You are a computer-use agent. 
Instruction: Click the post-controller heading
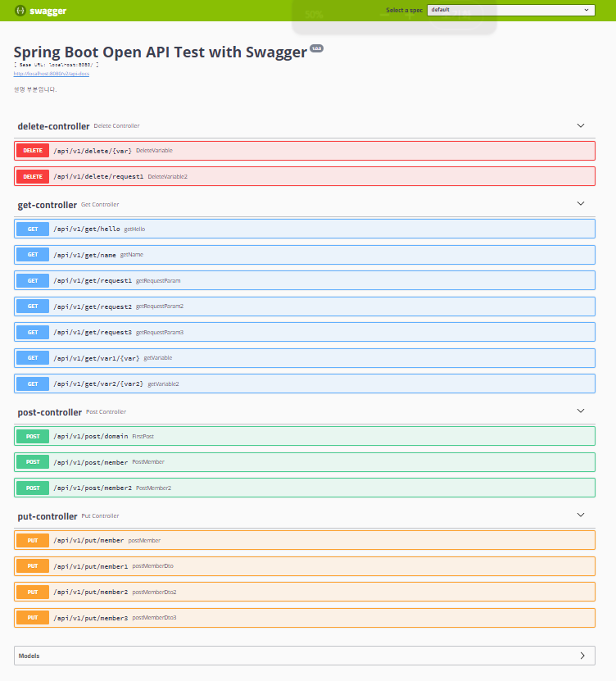(x=49, y=412)
